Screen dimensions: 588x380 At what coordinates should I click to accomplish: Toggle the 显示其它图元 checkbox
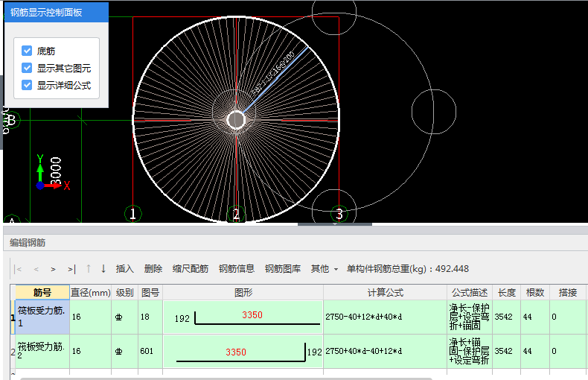tap(27, 68)
